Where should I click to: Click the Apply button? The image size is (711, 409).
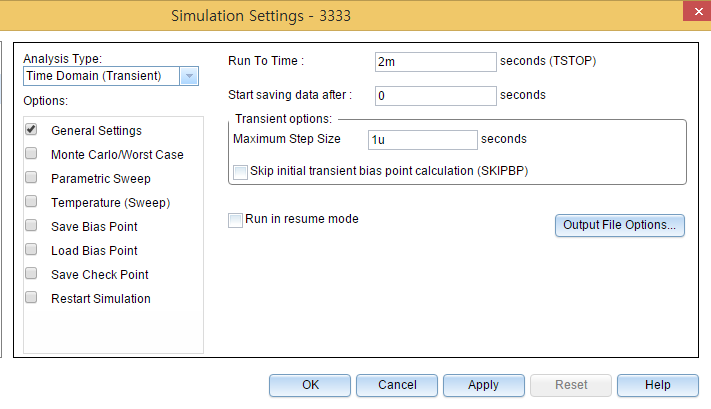pos(484,385)
